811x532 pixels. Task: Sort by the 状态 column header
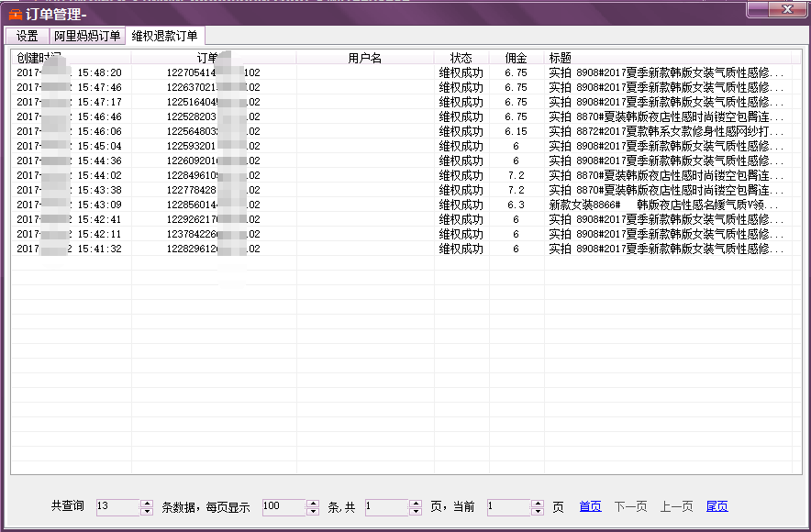pos(461,58)
